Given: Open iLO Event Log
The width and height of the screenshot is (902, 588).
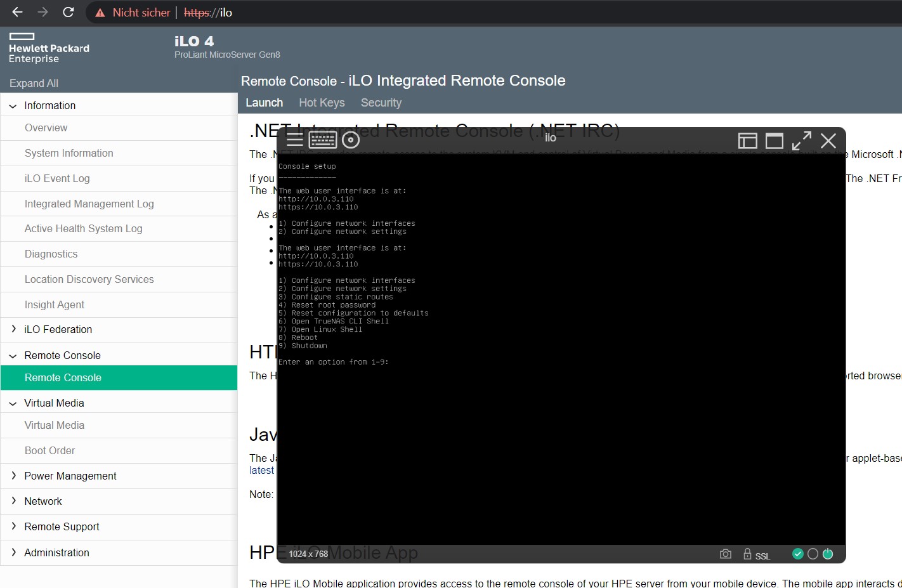Looking at the screenshot, I should tap(119, 179).
